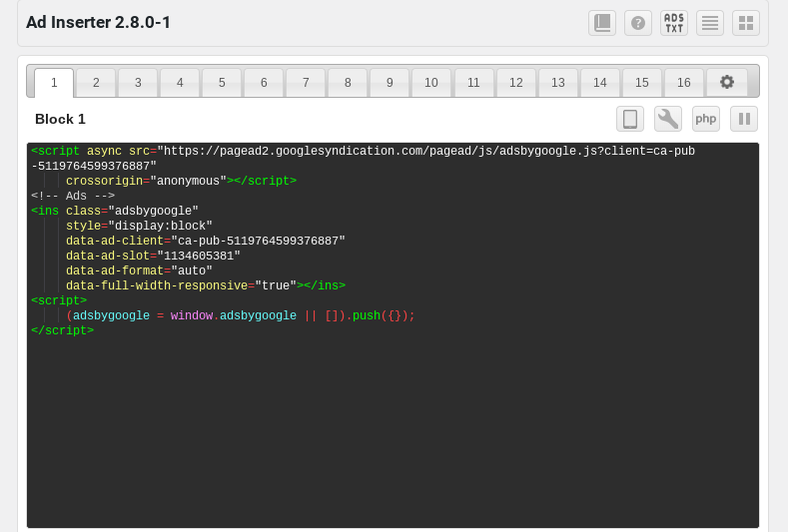Switch to block tab 3
Viewport: 788px width, 532px height.
pos(138,83)
